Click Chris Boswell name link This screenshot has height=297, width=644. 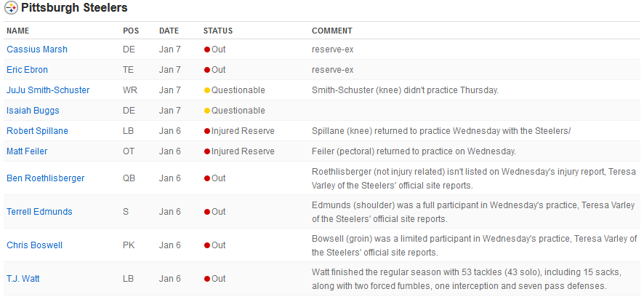[x=34, y=245]
